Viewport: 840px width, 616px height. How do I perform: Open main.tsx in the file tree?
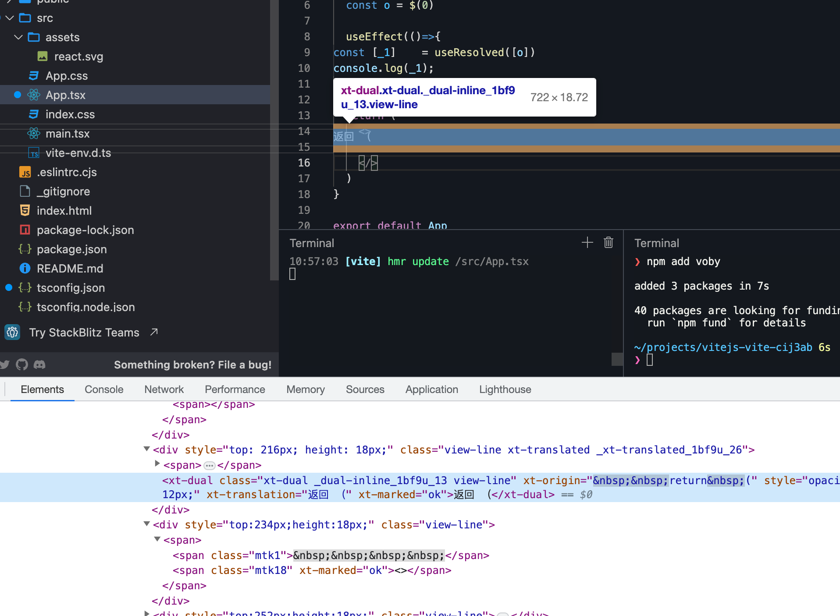(x=68, y=134)
